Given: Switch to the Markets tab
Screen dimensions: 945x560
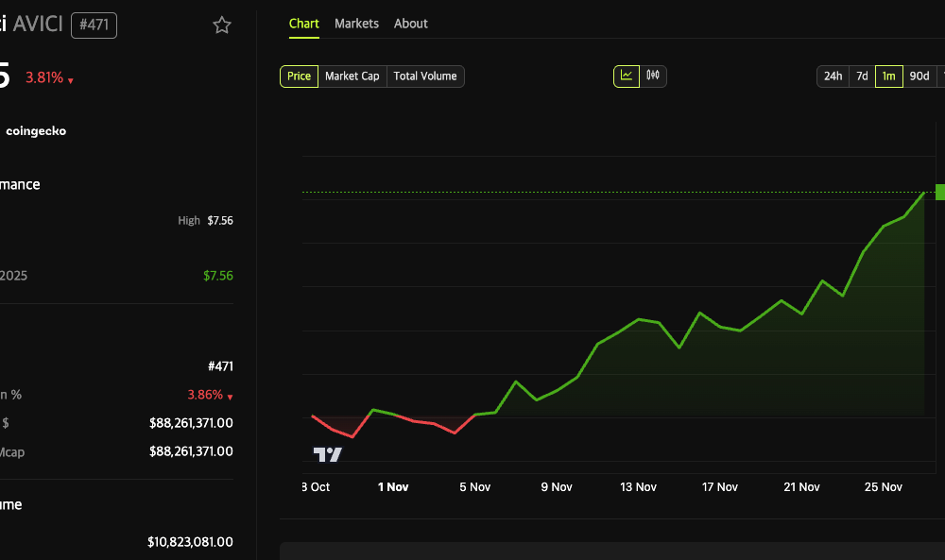Looking at the screenshot, I should 356,24.
